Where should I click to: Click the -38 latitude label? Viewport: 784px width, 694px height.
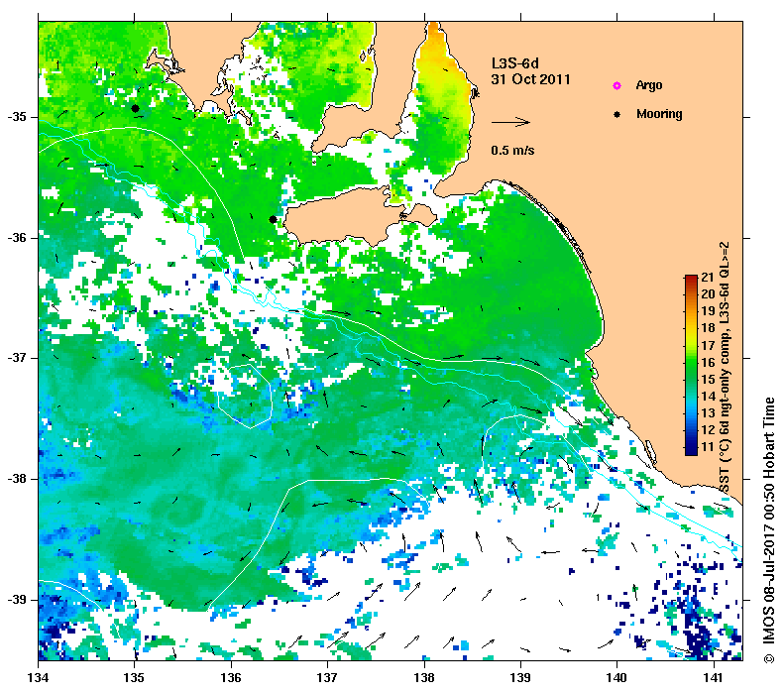[17, 479]
